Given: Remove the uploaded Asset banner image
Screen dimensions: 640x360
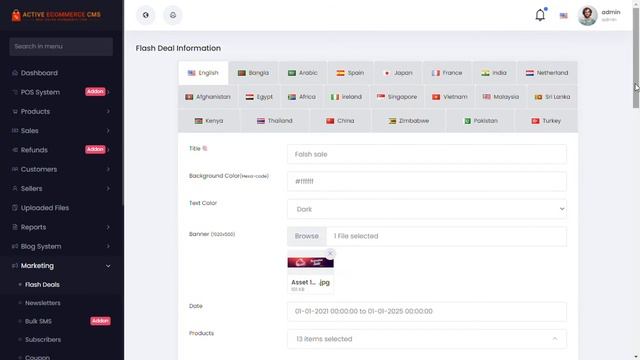Looking at the screenshot, I should (330, 253).
